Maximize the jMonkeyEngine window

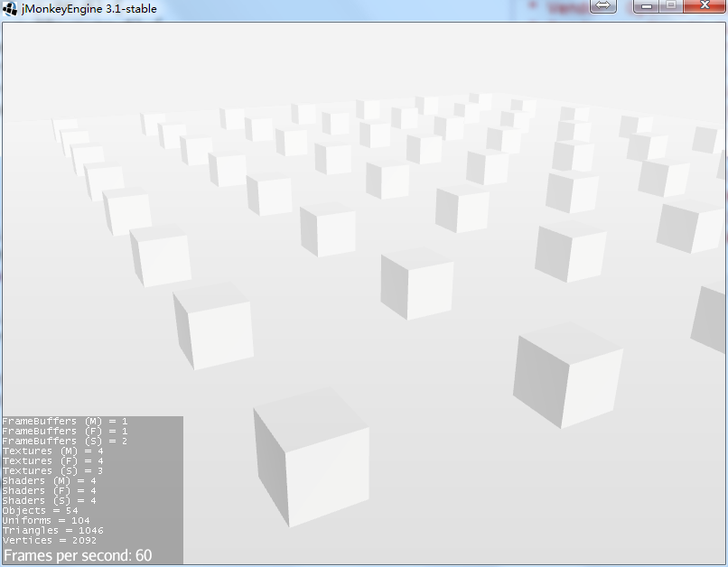tap(671, 5)
